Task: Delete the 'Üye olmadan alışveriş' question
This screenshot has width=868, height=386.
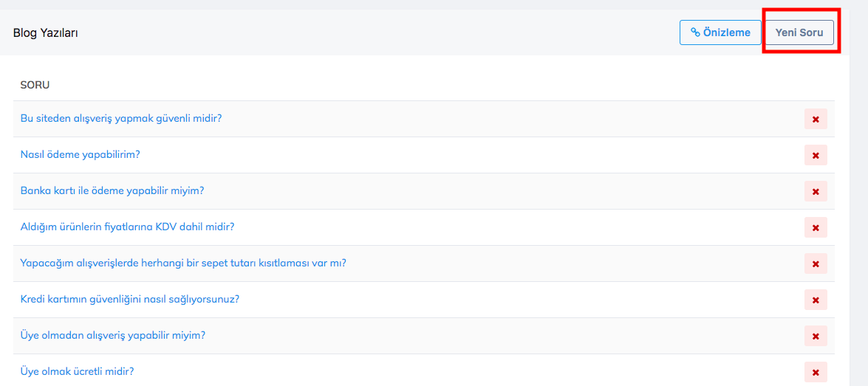Action: (x=816, y=336)
